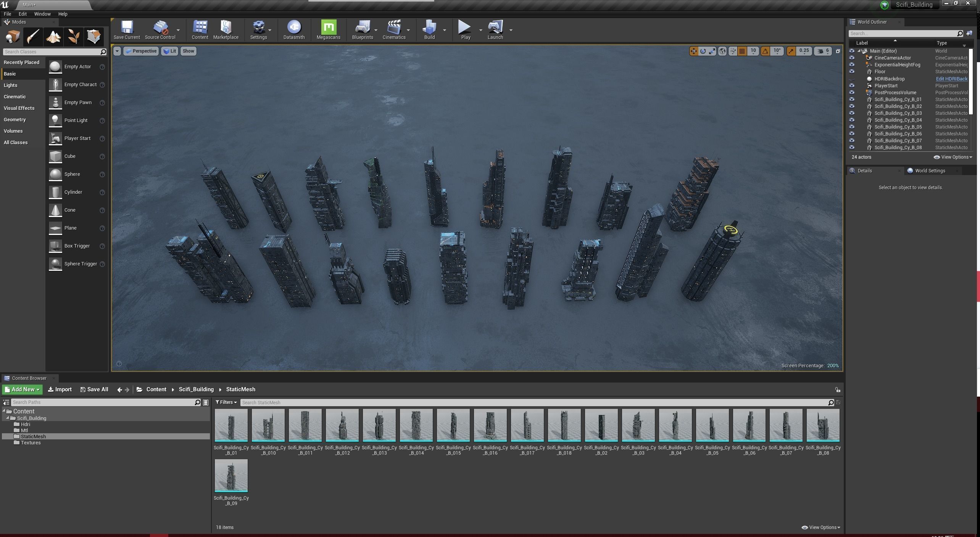Open the Window menu
This screenshot has width=980, height=537.
tap(42, 14)
